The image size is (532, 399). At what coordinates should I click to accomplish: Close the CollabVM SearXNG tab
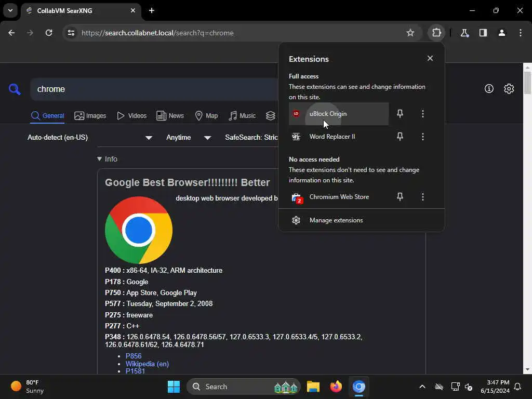(133, 10)
